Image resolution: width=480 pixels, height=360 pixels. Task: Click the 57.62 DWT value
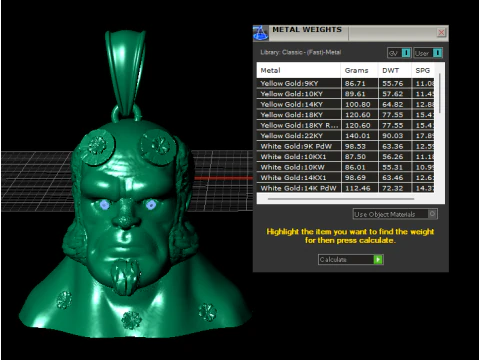[x=393, y=94]
